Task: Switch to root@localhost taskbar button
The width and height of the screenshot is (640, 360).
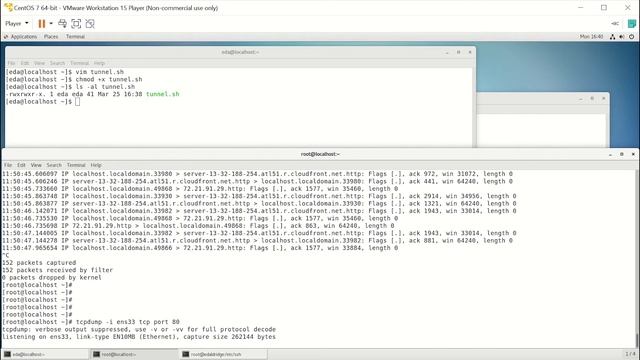Action: pos(134,354)
